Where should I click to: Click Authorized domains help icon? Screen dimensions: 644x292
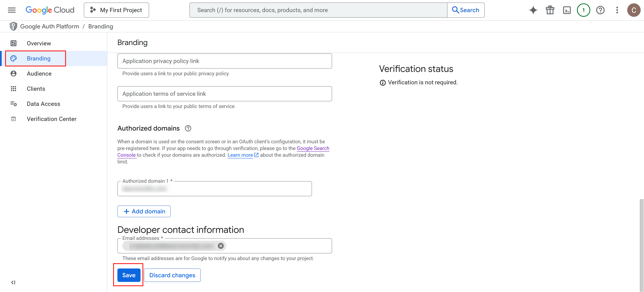pos(188,128)
